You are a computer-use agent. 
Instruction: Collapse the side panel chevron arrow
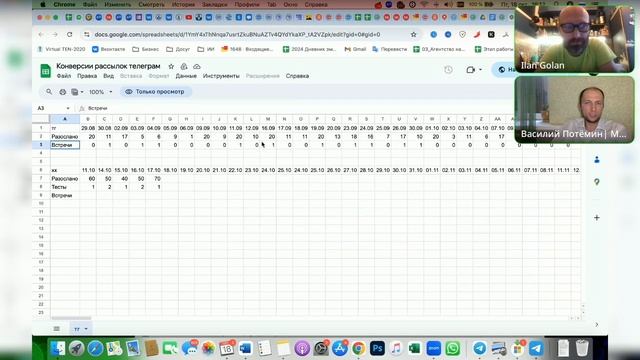click(597, 324)
